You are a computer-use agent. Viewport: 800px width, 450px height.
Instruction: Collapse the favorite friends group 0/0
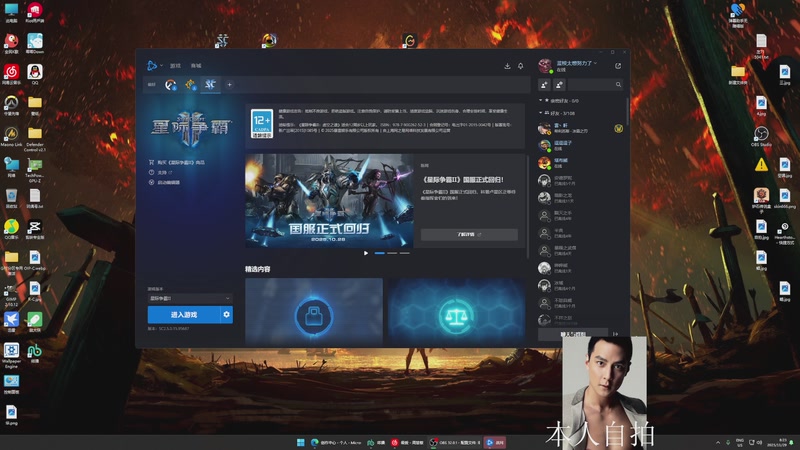click(559, 101)
